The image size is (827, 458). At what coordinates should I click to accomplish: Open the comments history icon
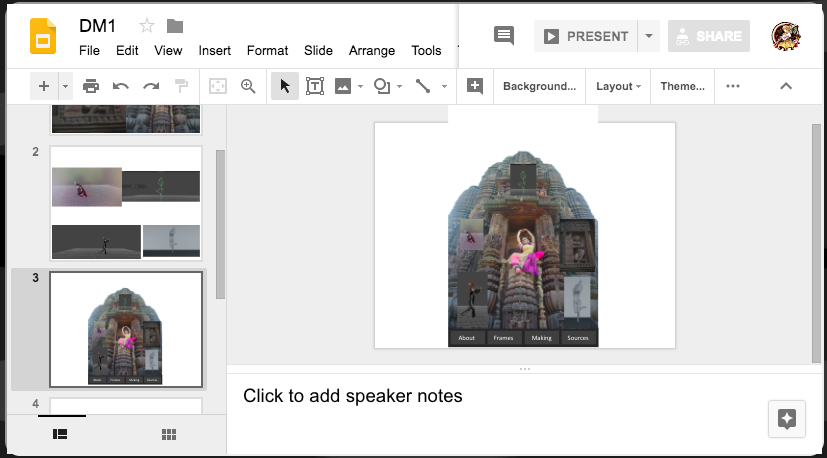[x=503, y=36]
